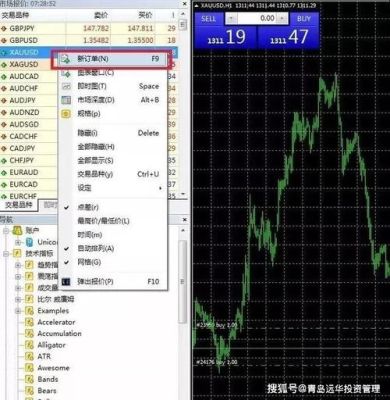Close the Market Watch panel with X
The height and width of the screenshot is (400, 390).
coord(184,4)
